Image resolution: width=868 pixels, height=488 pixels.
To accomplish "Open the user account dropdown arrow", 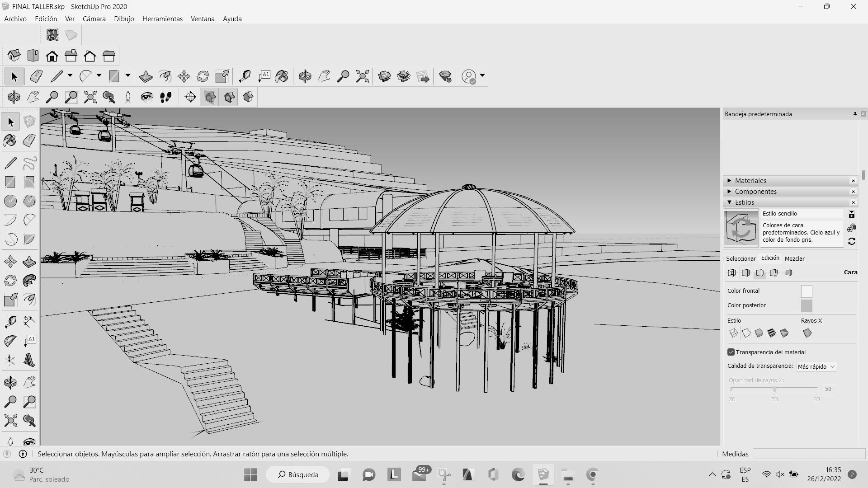I will 482,76.
